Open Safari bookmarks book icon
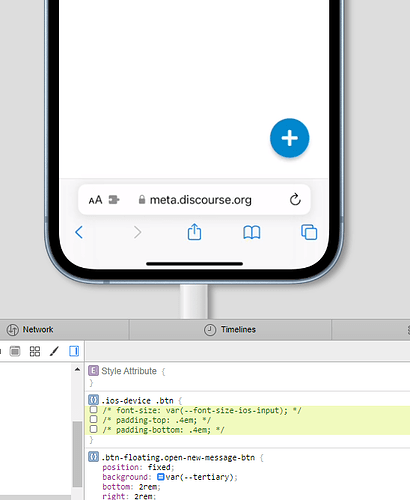 (252, 232)
